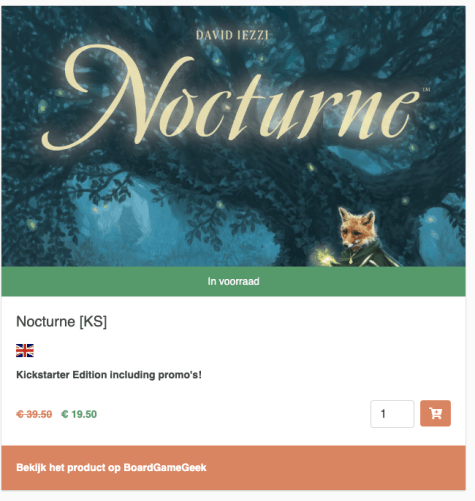Open Bekijk het product op BoardGameGeek link
Image resolution: width=475 pixels, height=501 pixels.
(x=111, y=467)
